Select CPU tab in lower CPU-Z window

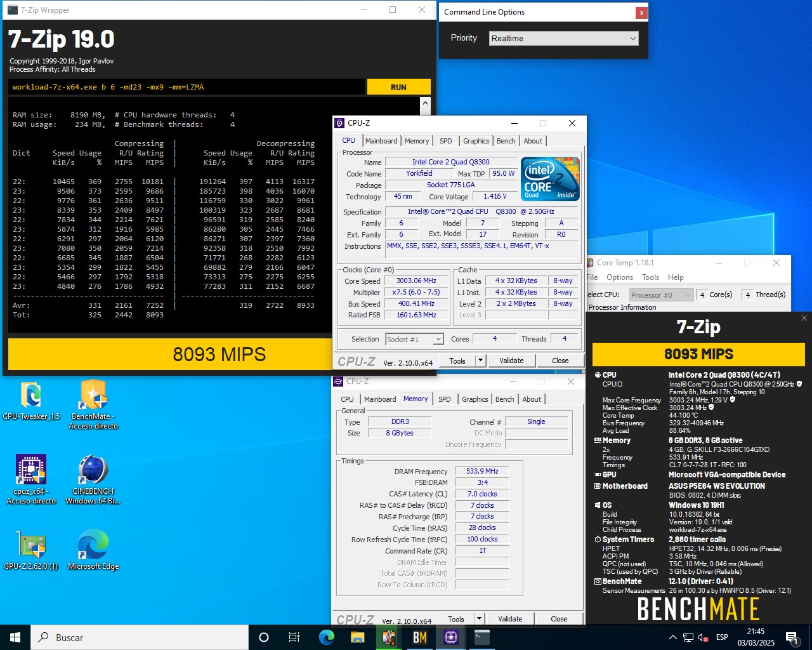(348, 399)
